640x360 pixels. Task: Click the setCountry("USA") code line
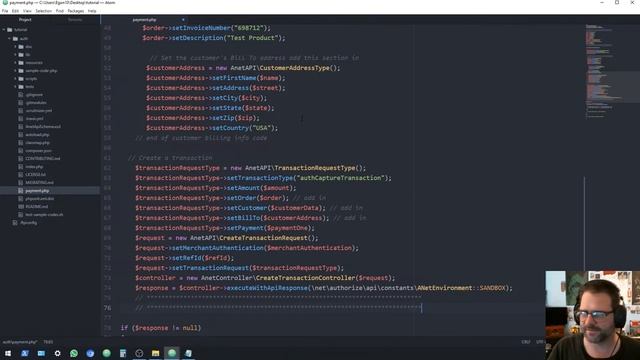[x=212, y=128]
